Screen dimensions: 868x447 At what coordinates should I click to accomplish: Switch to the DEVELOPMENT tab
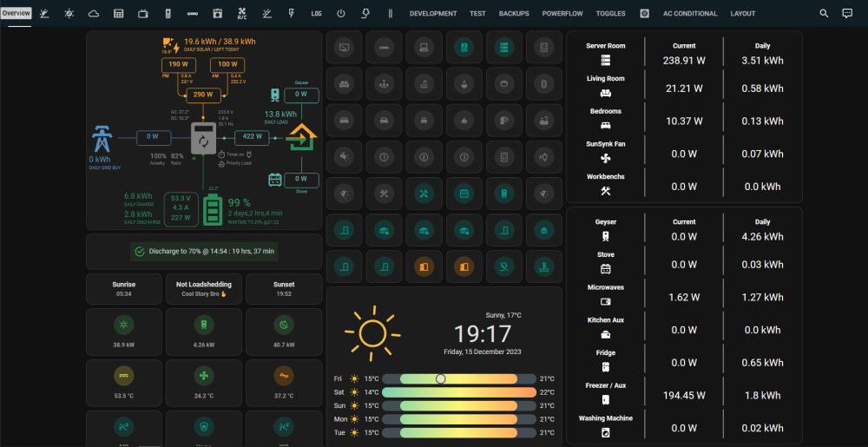[433, 13]
